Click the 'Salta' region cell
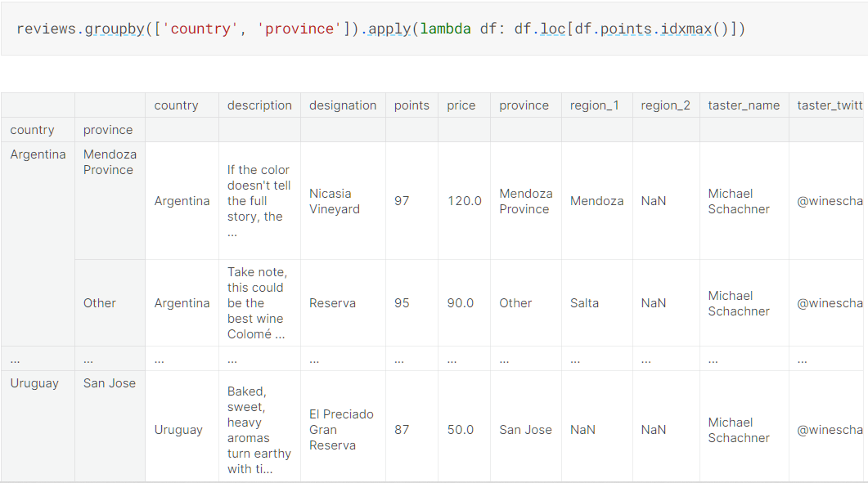 tap(584, 303)
